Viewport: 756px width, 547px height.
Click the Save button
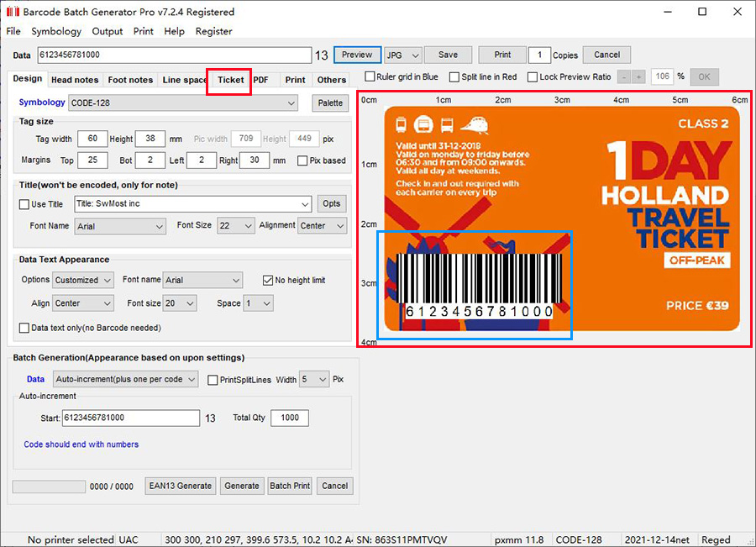click(x=448, y=55)
